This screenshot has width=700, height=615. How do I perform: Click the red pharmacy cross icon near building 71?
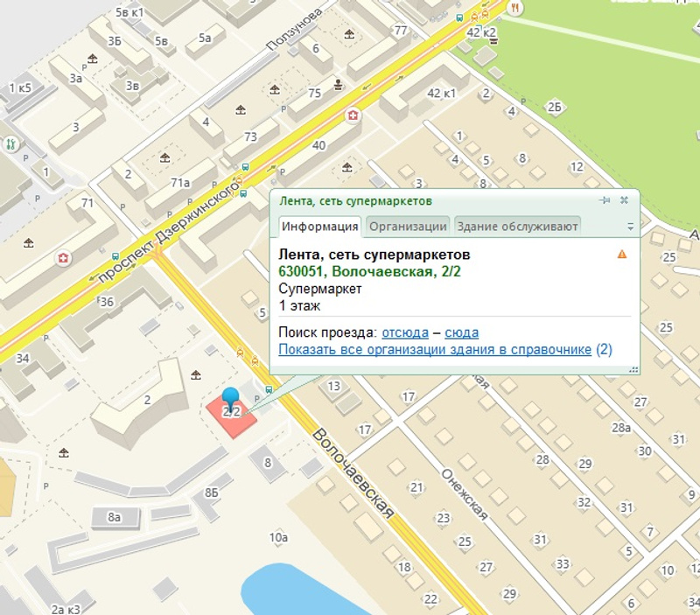pyautogui.click(x=63, y=258)
